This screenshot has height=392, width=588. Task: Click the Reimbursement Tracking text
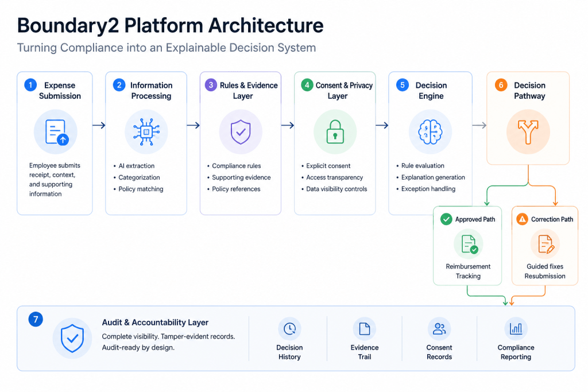[468, 271]
